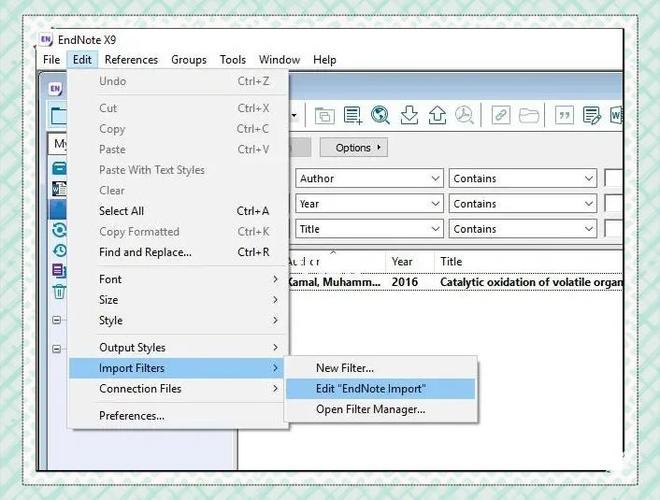
Task: Click the open link chain icon
Action: 501,115
